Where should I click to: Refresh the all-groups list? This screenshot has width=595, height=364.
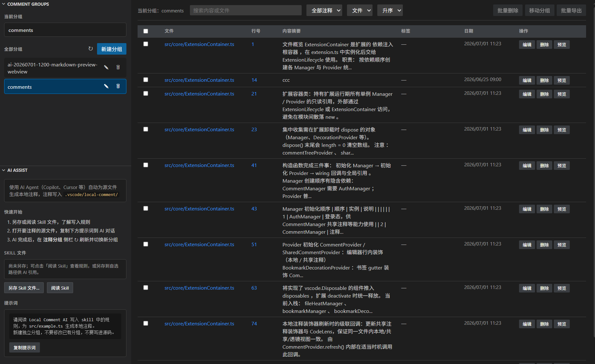(90, 49)
